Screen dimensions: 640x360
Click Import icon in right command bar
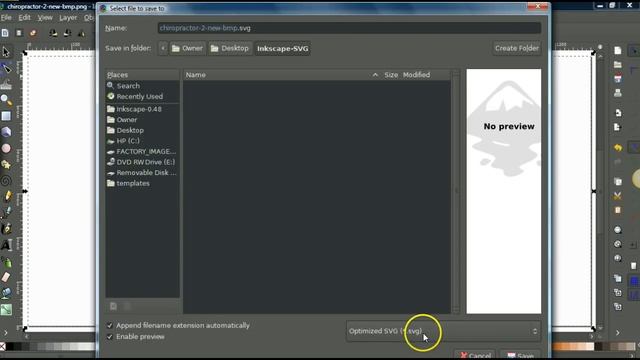pyautogui.click(x=618, y=113)
